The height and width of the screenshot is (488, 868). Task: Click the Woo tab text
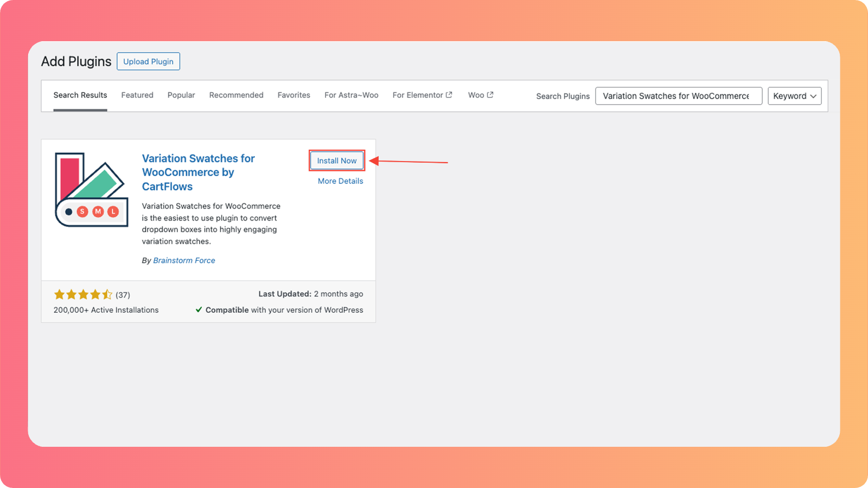[x=476, y=95]
